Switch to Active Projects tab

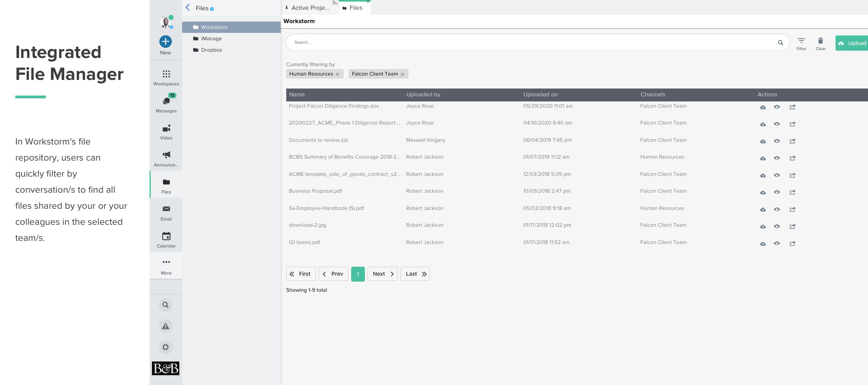pos(310,8)
